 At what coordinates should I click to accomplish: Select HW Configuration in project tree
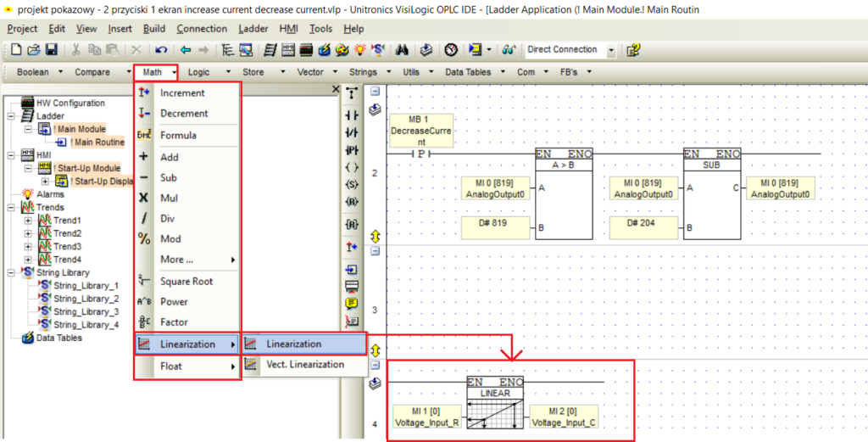point(70,103)
